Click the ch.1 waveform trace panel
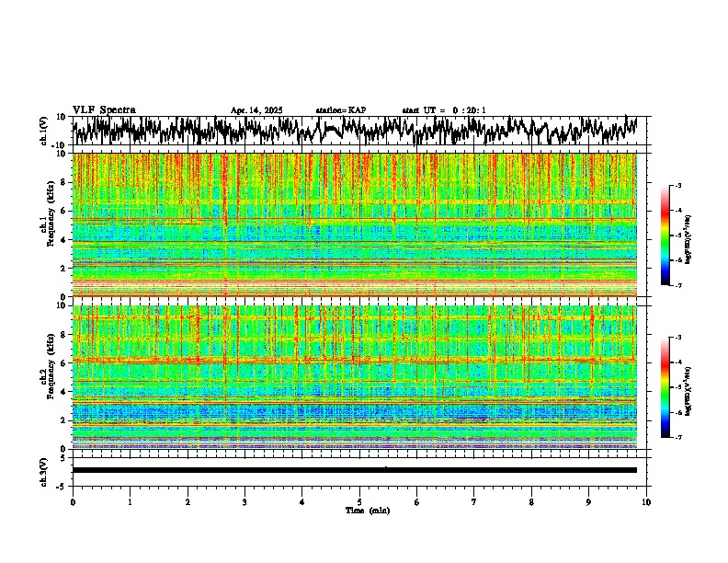Screen dimensions: 728x563 coord(359,131)
